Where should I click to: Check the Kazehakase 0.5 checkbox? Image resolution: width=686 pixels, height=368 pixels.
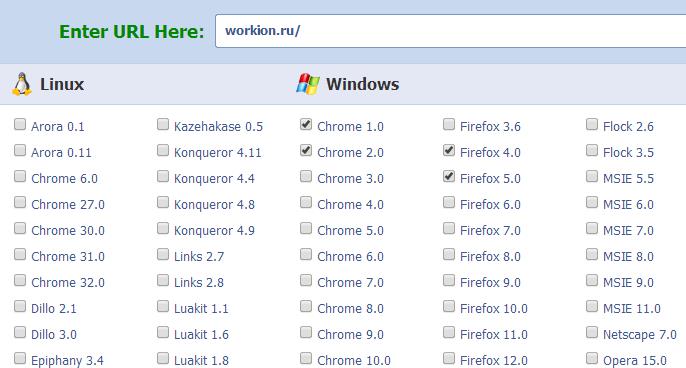coord(163,124)
